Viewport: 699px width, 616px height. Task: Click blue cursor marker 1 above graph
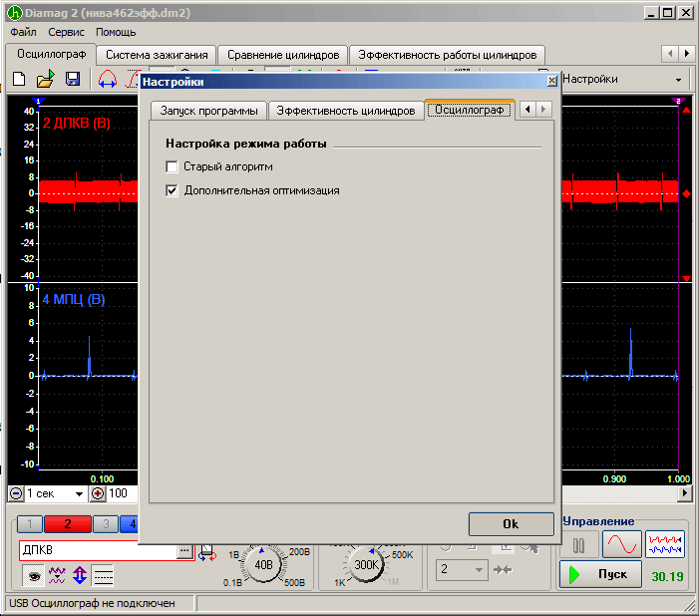[x=38, y=102]
